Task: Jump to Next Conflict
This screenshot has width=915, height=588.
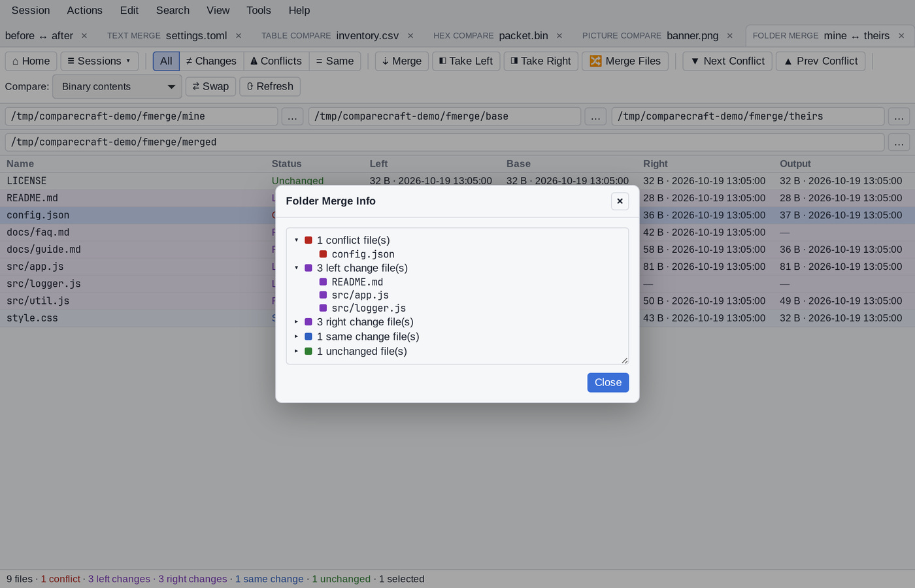Action: click(727, 61)
